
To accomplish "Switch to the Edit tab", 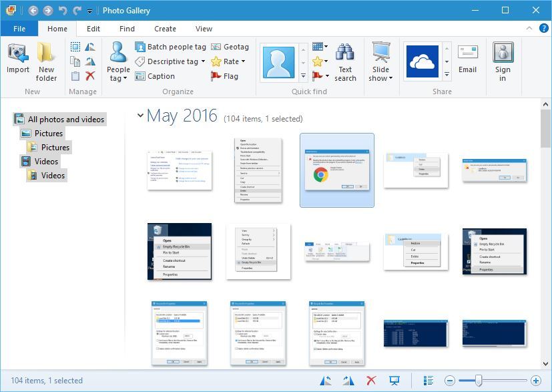I will point(93,29).
